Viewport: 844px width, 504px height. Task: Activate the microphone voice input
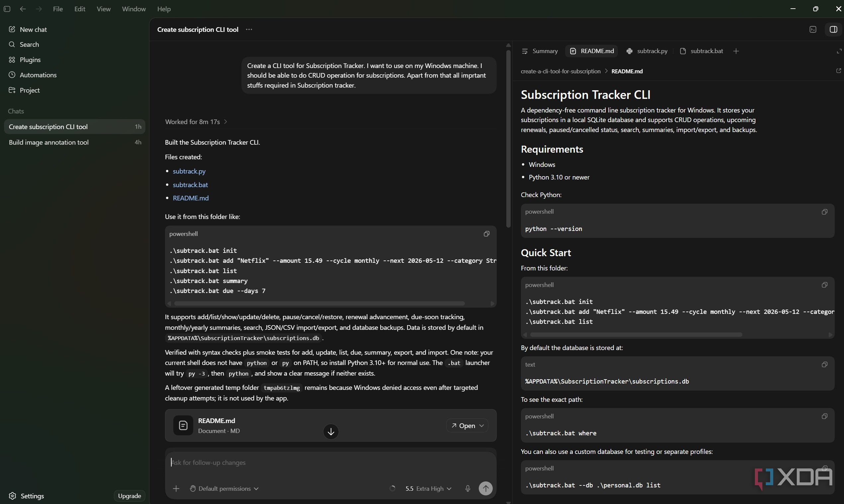pyautogui.click(x=467, y=489)
